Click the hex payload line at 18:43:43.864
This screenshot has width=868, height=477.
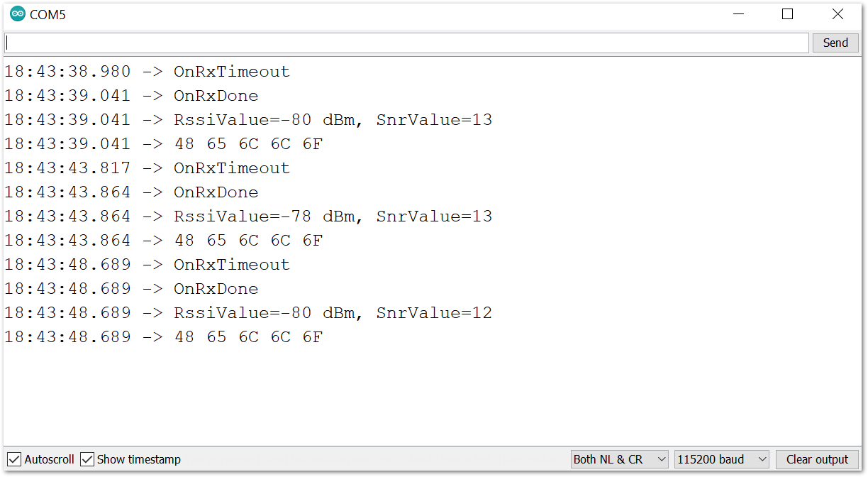pos(163,241)
